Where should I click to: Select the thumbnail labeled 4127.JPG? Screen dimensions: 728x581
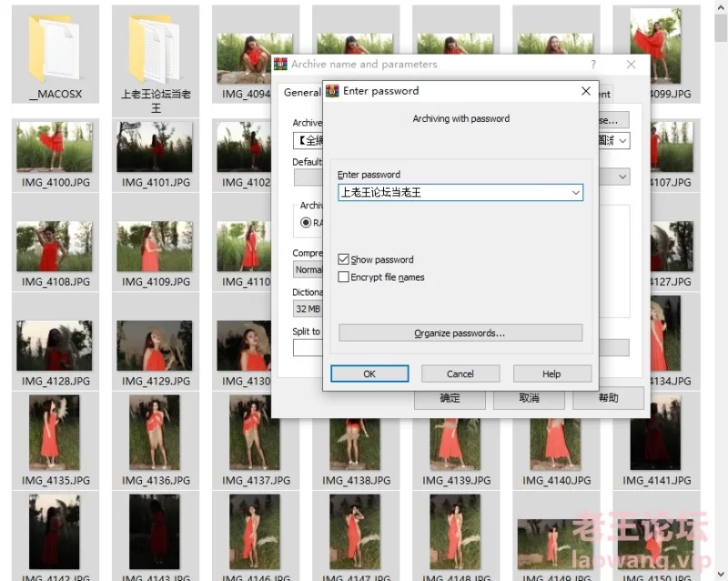[672, 246]
